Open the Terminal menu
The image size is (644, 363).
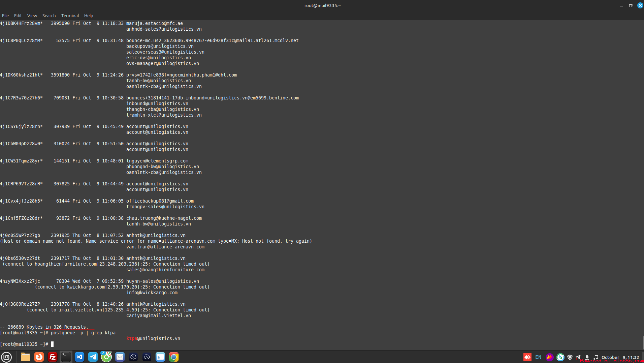70,16
